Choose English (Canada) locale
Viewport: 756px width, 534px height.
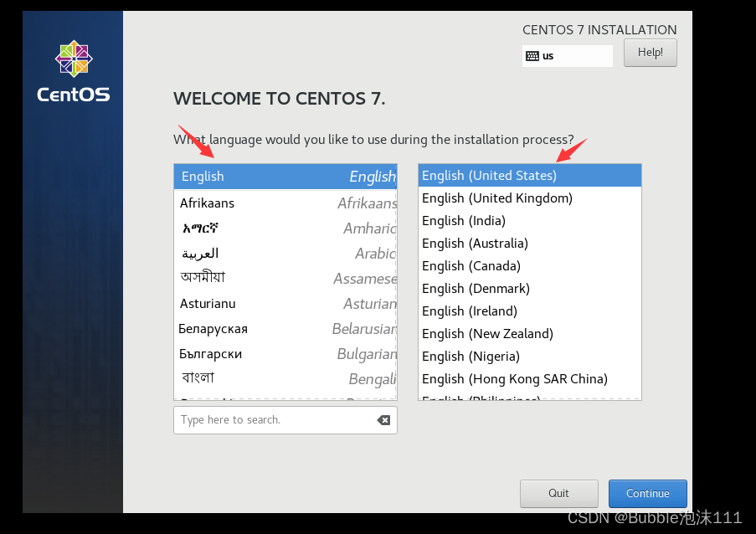point(530,266)
